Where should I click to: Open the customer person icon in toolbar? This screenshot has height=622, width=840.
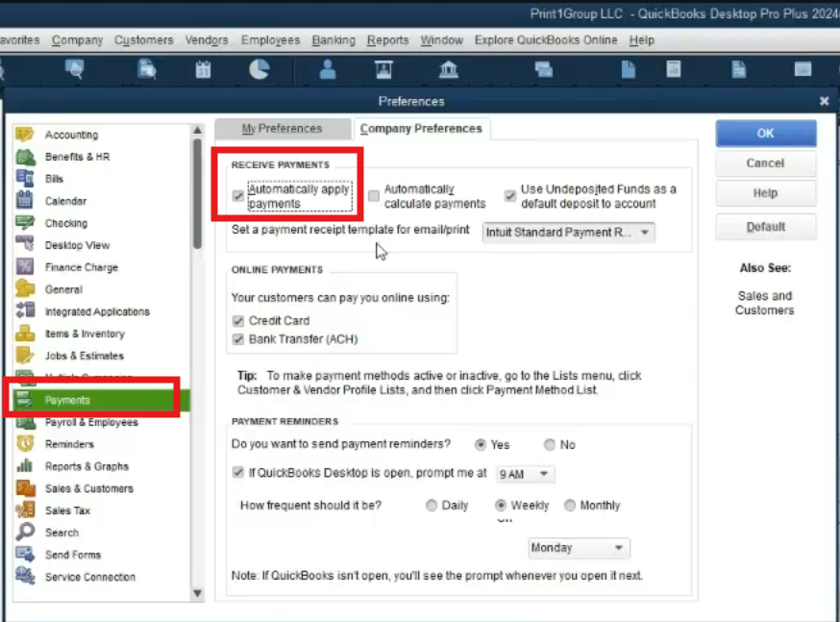point(328,69)
